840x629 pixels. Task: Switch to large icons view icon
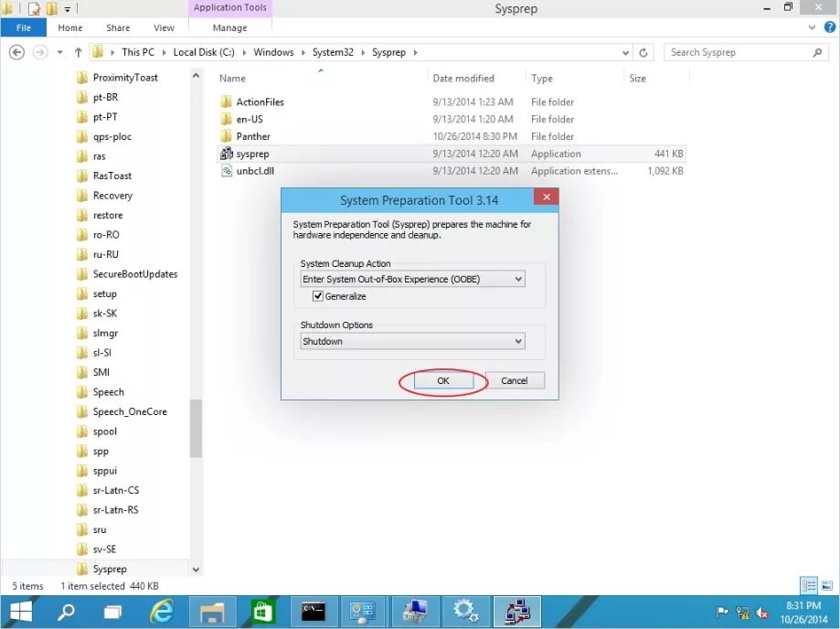[826, 586]
